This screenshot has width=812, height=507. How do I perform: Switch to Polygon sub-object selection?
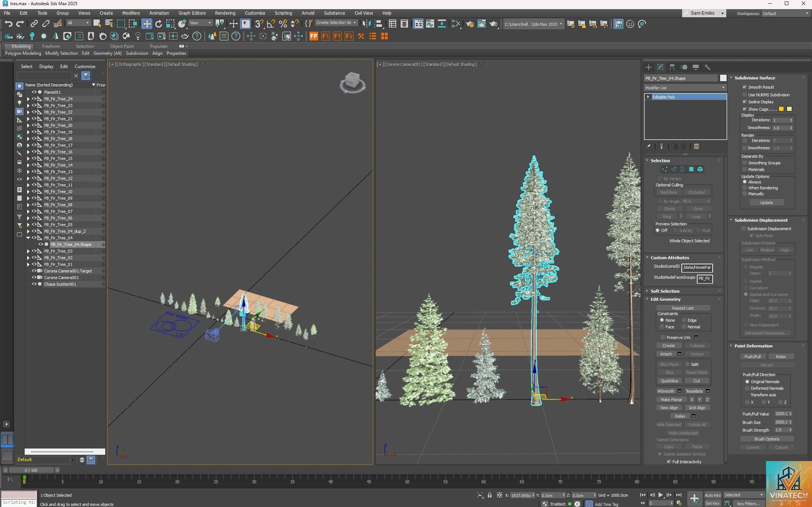pyautogui.click(x=691, y=169)
